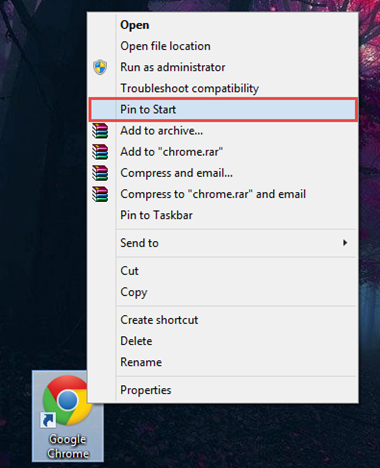
Task: Click the shield icon beside Run as administrator
Action: coord(100,67)
